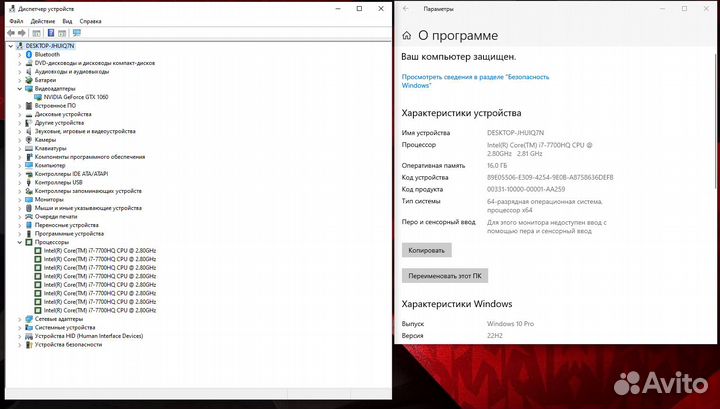Click the Мониторы display icon

point(29,200)
